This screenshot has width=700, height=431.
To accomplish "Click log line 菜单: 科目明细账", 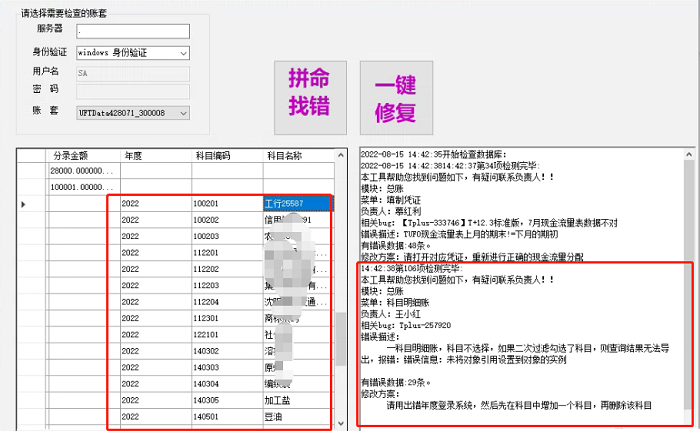I will (x=395, y=303).
